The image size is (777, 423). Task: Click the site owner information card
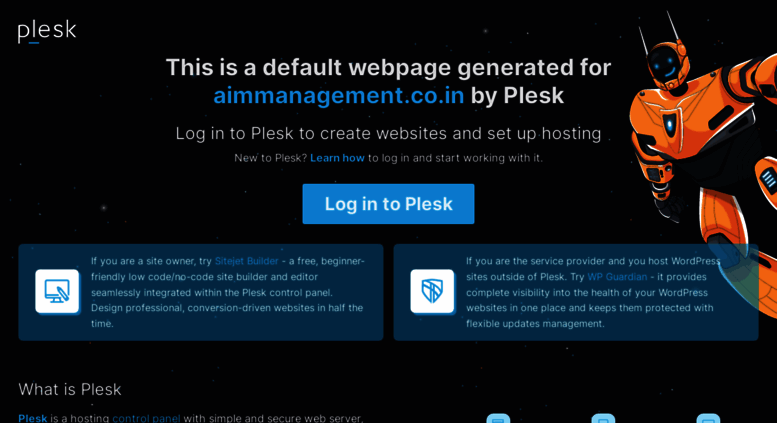coord(201,292)
